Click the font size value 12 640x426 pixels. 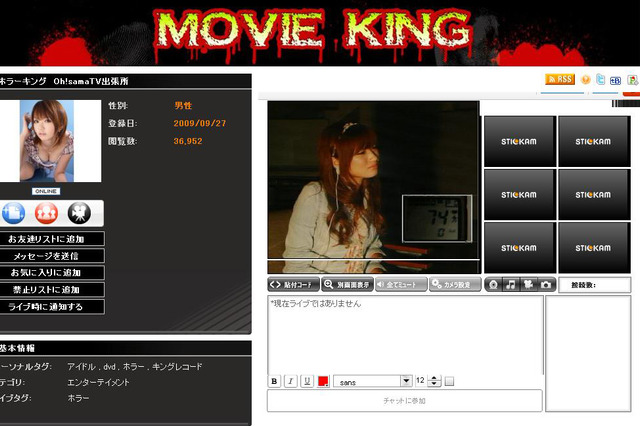tap(420, 381)
